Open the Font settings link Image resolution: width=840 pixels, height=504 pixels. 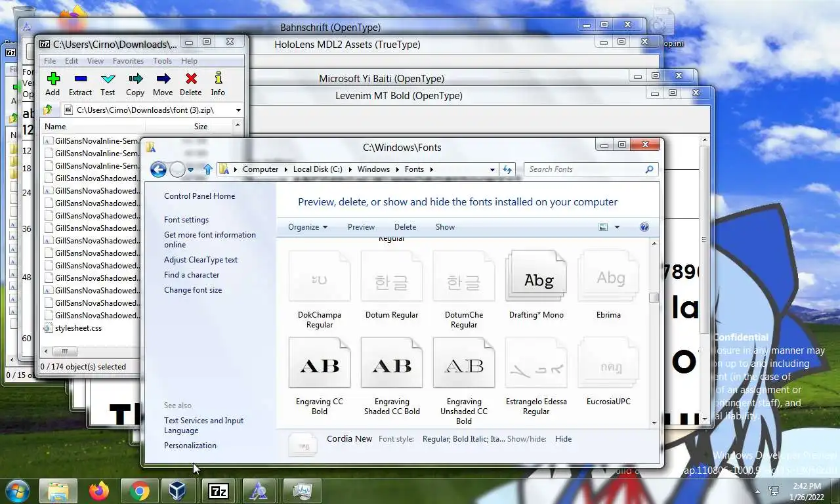click(186, 220)
